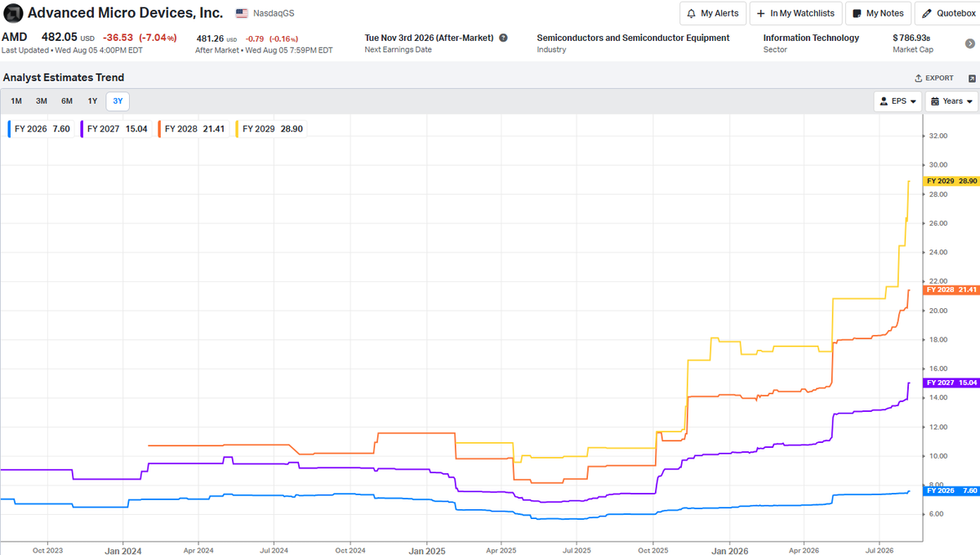Open the Quotebox editor

[x=947, y=13]
